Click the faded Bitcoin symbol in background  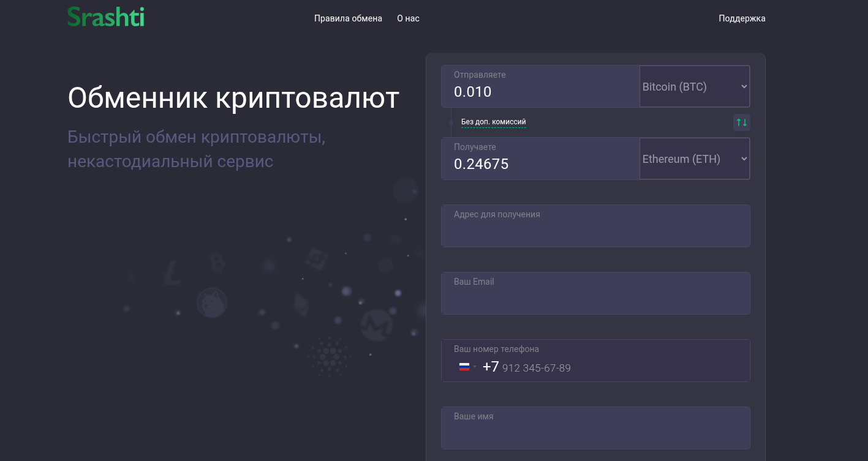pyautogui.click(x=216, y=262)
